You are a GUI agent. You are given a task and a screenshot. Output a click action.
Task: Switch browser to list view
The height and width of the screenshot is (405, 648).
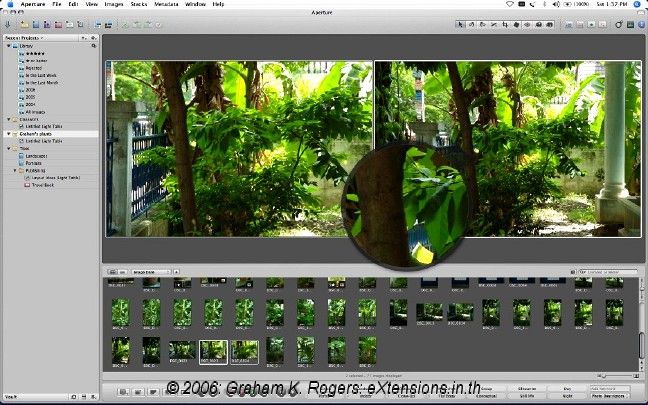coord(122,272)
